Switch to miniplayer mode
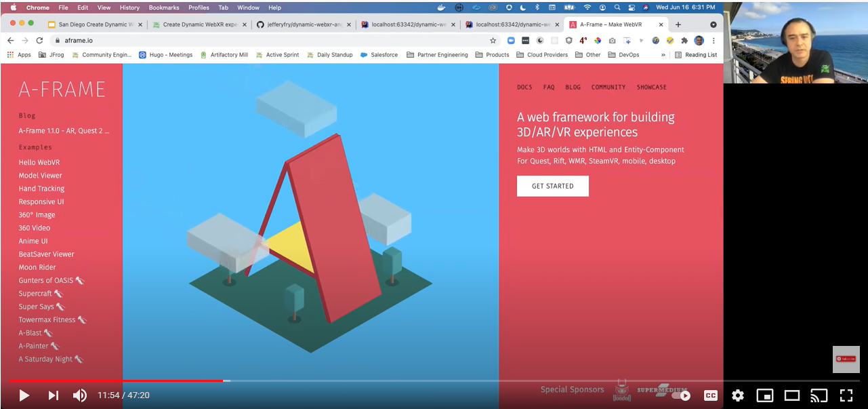The image size is (868, 409). (765, 395)
